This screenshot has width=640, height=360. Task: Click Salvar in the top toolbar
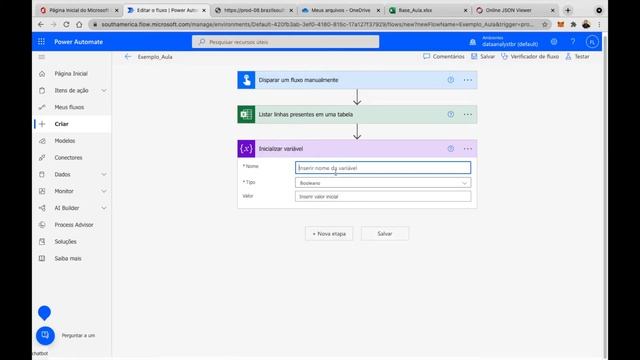[x=483, y=56]
